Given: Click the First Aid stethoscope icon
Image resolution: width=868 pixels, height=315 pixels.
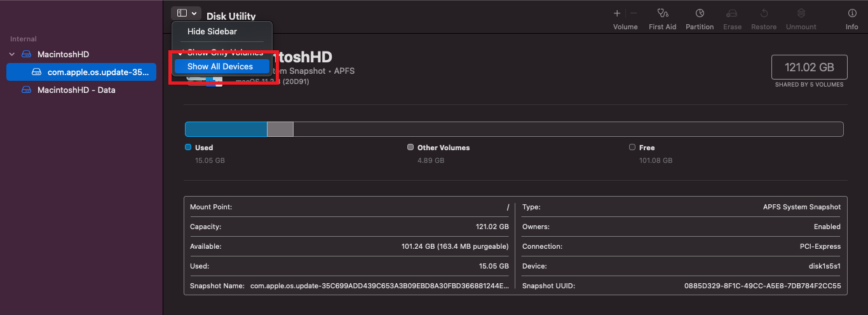Looking at the screenshot, I should pyautogui.click(x=662, y=13).
